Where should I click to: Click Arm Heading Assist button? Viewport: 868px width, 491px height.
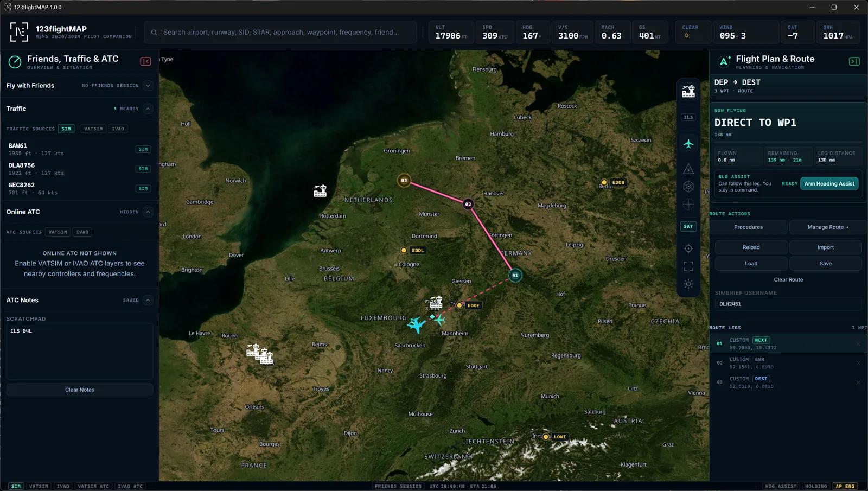pyautogui.click(x=829, y=184)
